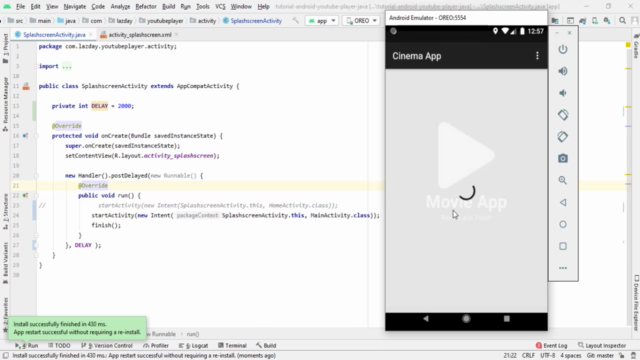Collapse Runnable fold marker on line 20

[x=36, y=176]
